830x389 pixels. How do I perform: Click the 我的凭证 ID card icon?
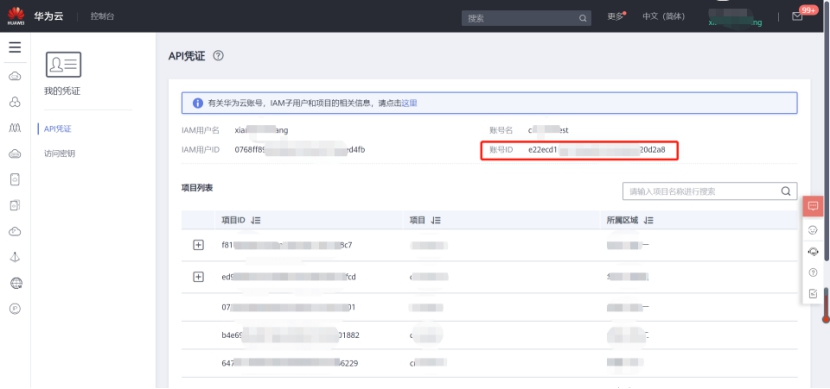coord(64,65)
